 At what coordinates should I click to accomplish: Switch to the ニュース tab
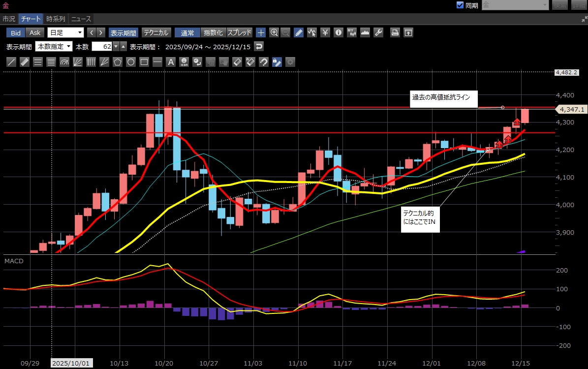(x=81, y=19)
